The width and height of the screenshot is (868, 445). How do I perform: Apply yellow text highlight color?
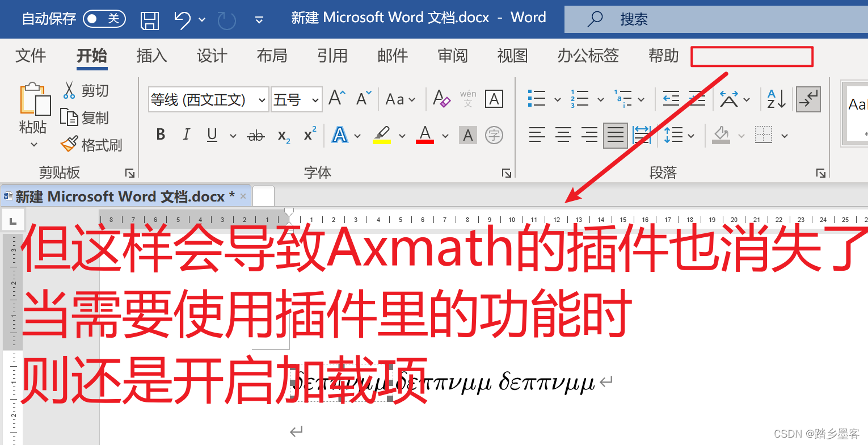382,135
